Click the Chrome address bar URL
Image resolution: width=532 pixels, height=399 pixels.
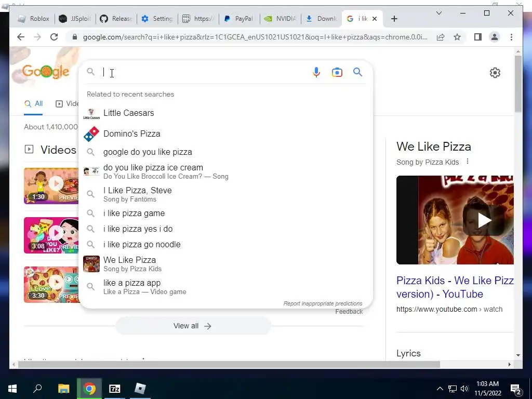[x=255, y=37]
